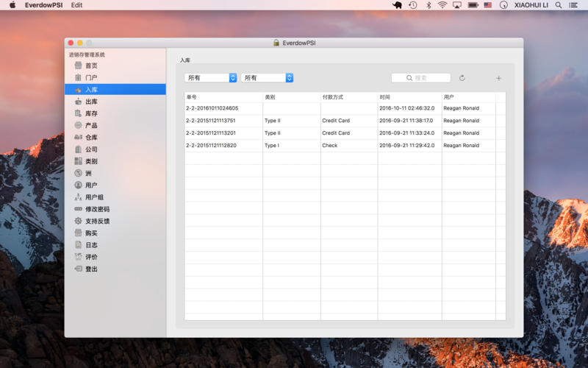Select 出库 outbound icon in sidebar
This screenshot has height=368, width=588.
[x=78, y=102]
